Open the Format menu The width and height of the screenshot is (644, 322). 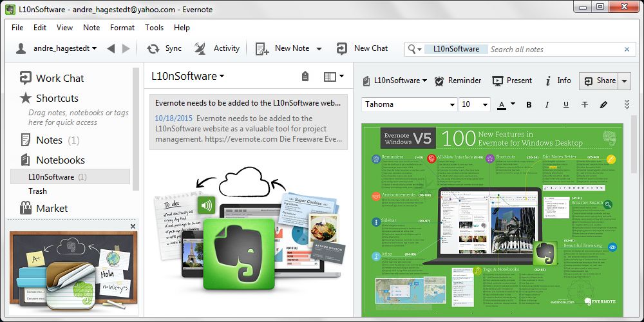[x=122, y=28]
